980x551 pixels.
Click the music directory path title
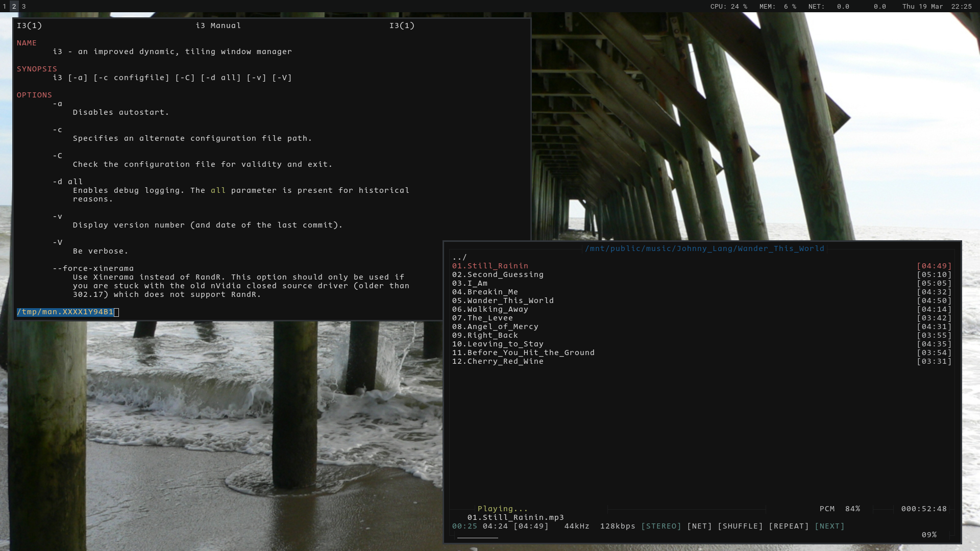pyautogui.click(x=704, y=248)
